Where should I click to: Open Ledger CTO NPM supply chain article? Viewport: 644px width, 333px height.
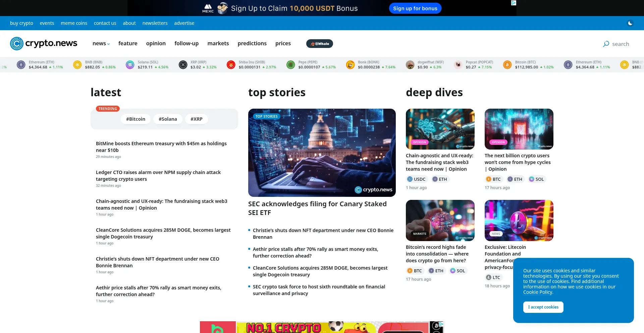coord(158,176)
